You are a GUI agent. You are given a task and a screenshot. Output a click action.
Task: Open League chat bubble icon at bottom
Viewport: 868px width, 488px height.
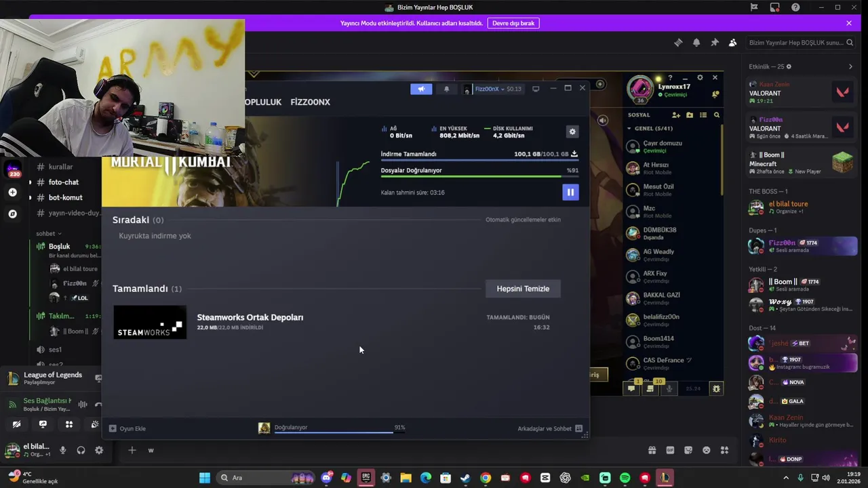click(x=631, y=388)
